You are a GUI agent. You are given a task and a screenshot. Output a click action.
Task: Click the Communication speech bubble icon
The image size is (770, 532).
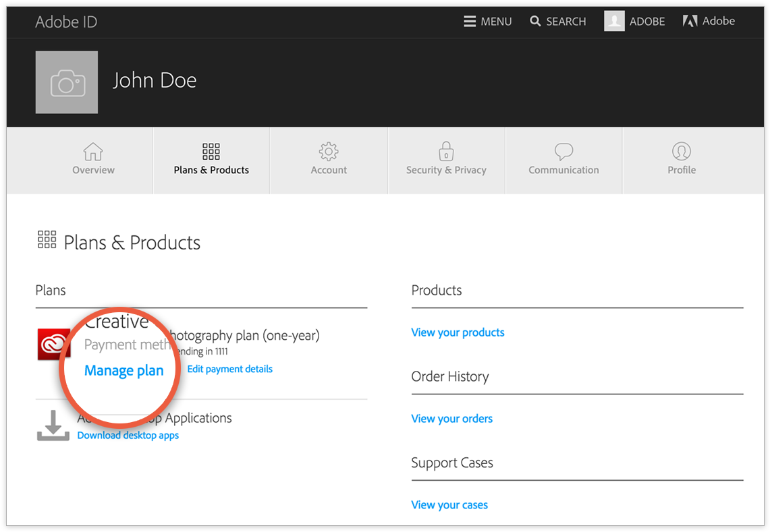tap(563, 152)
